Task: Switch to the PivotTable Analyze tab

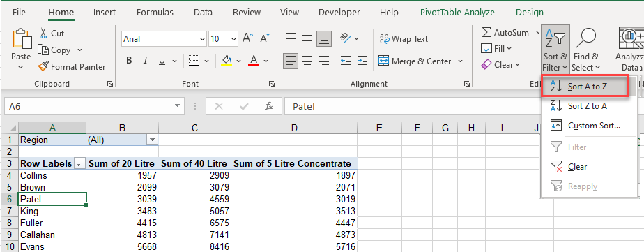Action: point(457,13)
